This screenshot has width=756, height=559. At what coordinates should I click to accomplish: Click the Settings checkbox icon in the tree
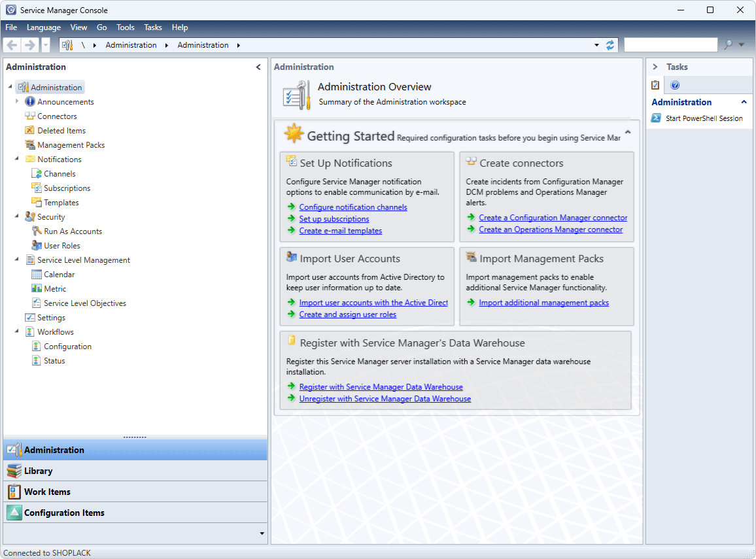point(30,318)
